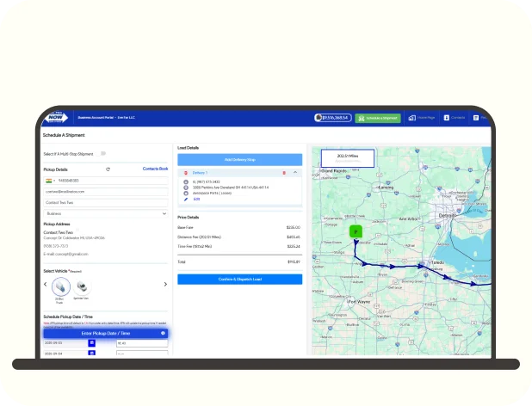
Task: Click the info icon on Enter Pickup Date / Time
Action: (163, 333)
